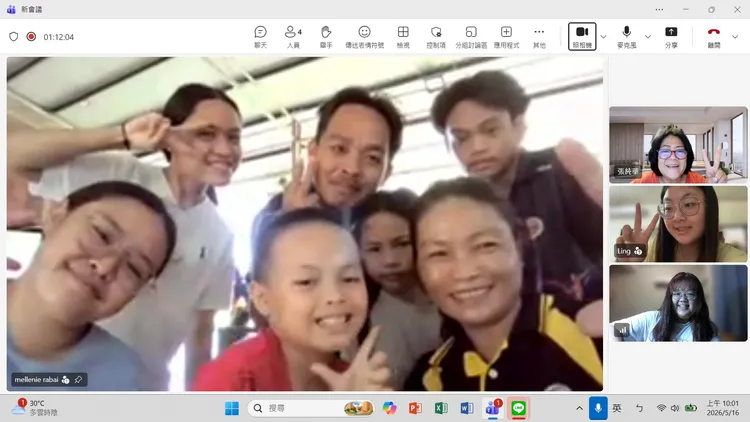Expand the leave options chevron
Viewport: 750px width, 422px height.
click(x=735, y=37)
